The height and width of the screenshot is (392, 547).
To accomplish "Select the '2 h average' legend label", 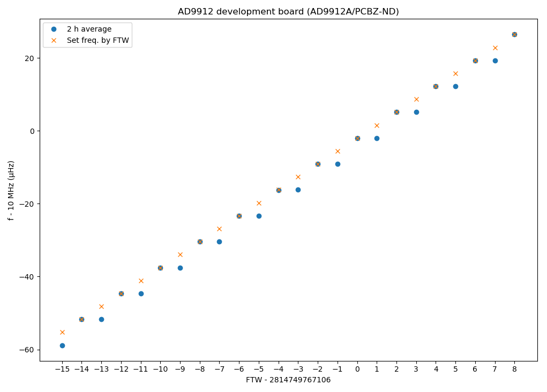I will [x=89, y=29].
